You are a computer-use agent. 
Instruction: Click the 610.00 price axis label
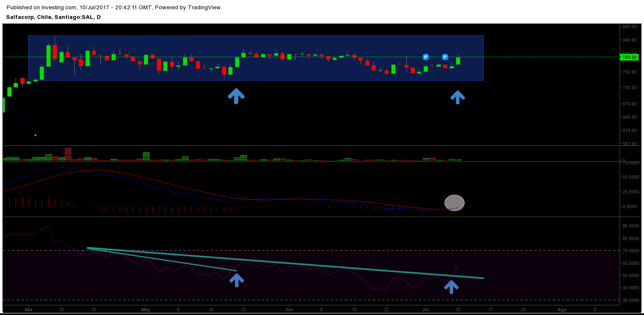[629, 131]
